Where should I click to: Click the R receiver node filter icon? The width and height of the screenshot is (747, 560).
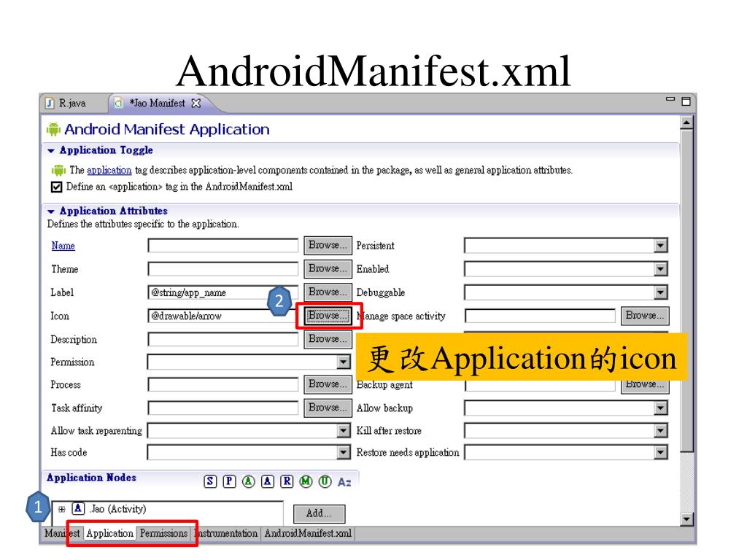point(287,481)
